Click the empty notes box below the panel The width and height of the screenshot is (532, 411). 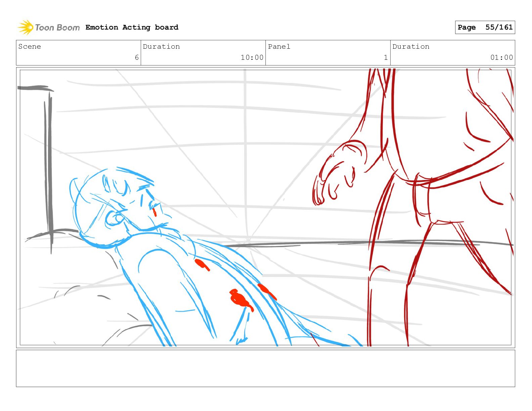pyautogui.click(x=265, y=368)
